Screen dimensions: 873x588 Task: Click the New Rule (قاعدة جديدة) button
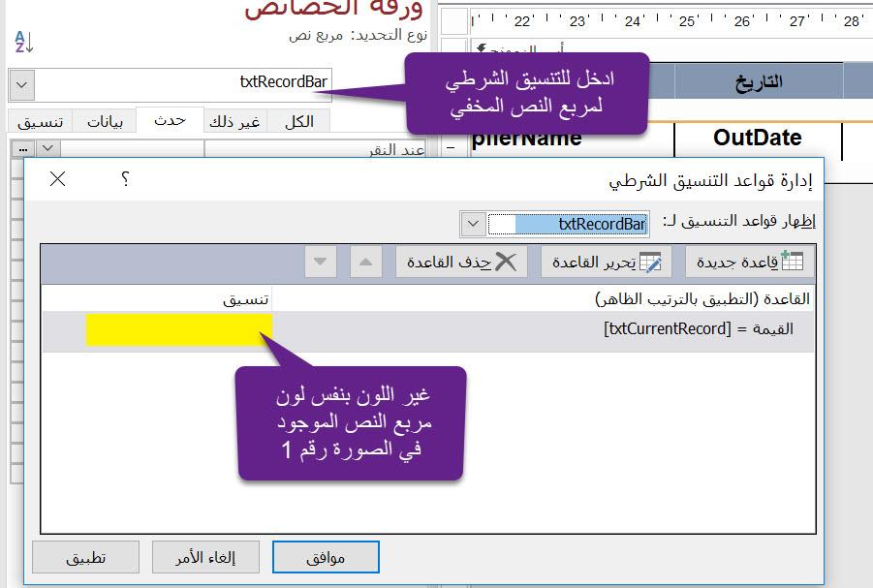(750, 262)
